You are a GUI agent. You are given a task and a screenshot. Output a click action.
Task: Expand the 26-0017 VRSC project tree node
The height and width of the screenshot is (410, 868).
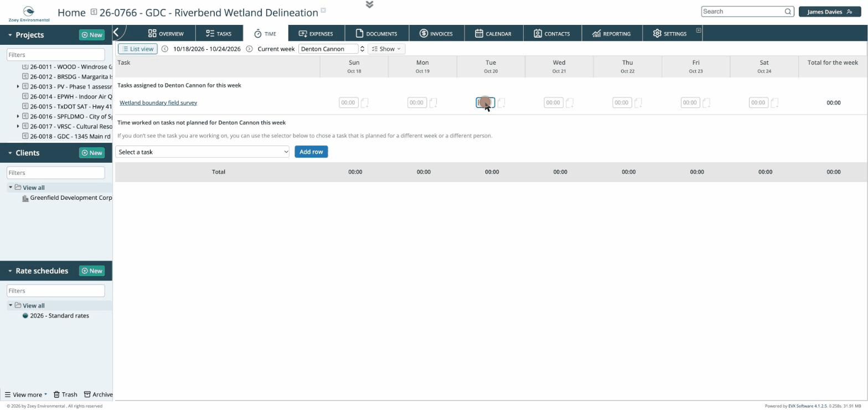(18, 127)
